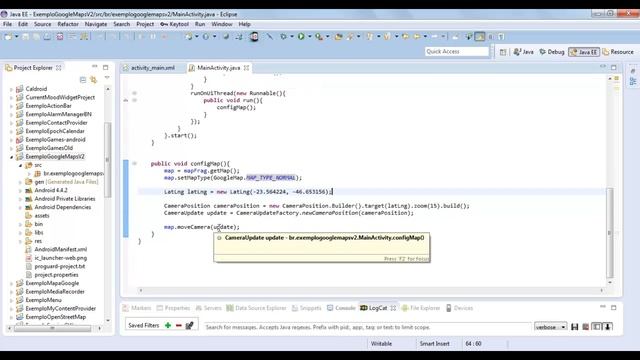Switch to the activity_main.xml editor tab
Viewport: 640px width, 360px height.
pos(149,68)
